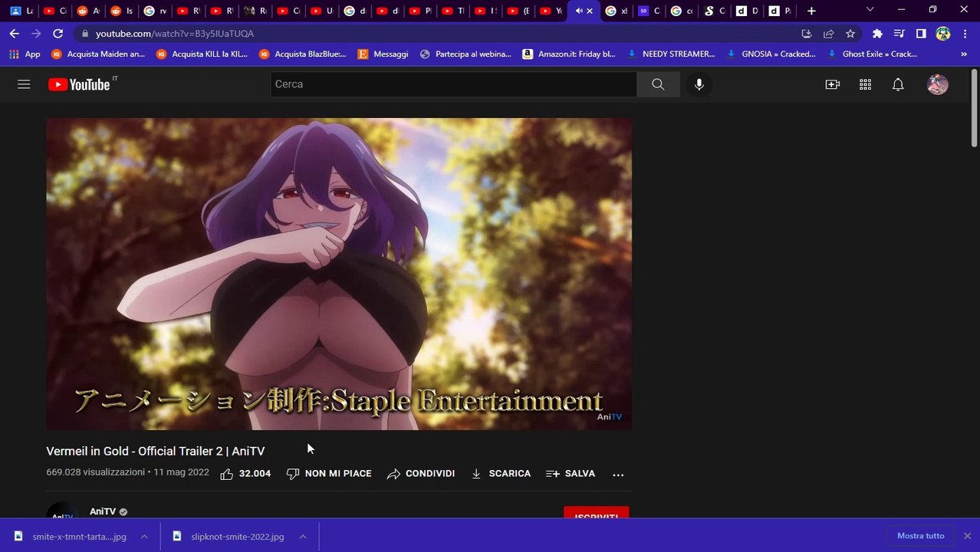Open the Extensions puzzle icon
This screenshot has height=552, width=980.
877,34
